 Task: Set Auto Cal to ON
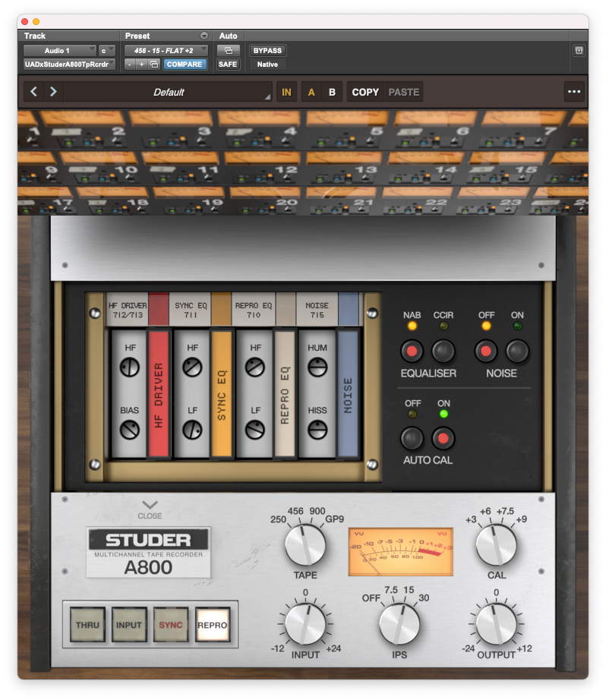(x=443, y=438)
